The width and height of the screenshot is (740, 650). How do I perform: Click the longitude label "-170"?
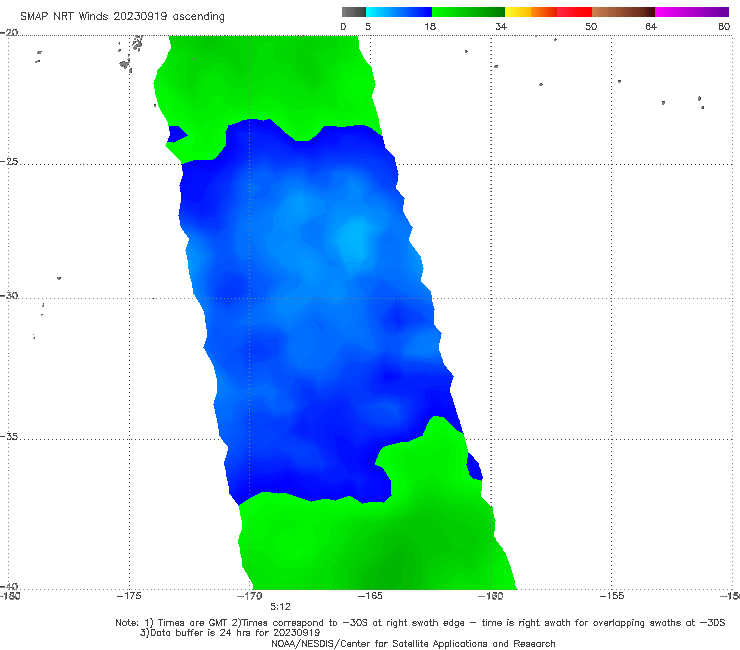pos(250,596)
